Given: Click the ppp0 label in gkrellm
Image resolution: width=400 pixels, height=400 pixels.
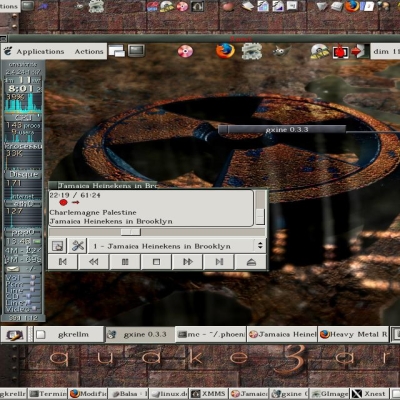Looking at the screenshot, I should click(23, 232).
